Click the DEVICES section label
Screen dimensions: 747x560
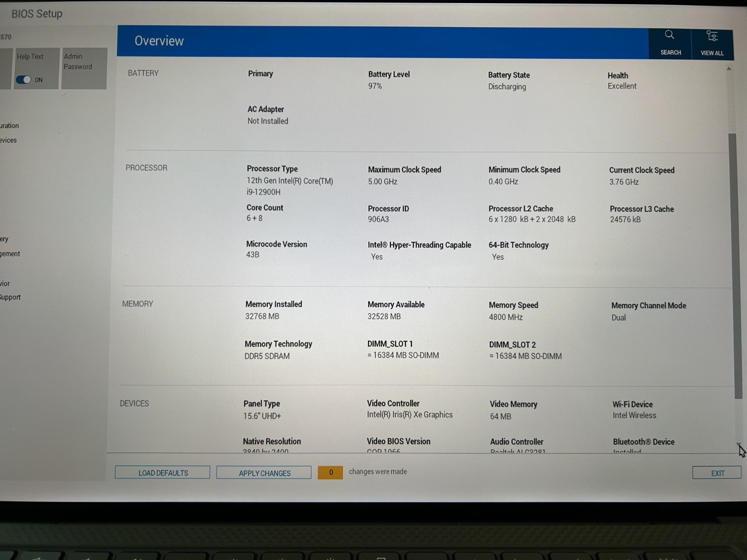point(134,404)
